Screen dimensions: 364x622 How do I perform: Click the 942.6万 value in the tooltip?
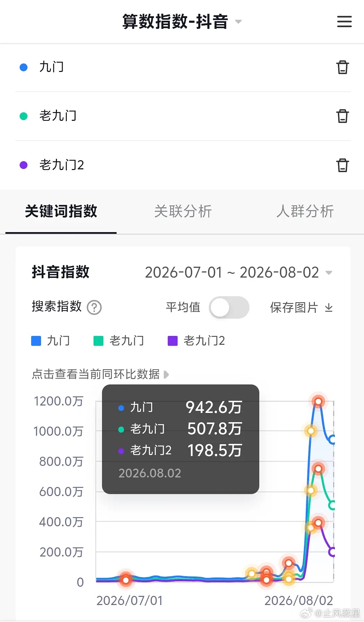(x=214, y=407)
